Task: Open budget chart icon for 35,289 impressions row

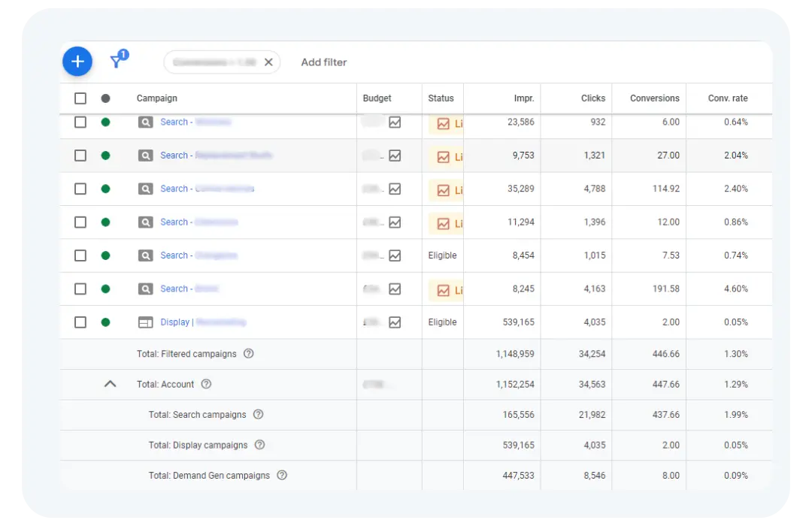Action: click(395, 189)
